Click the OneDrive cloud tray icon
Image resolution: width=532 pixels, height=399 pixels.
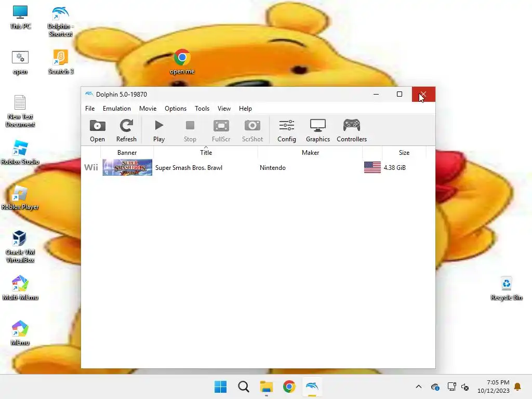point(435,387)
